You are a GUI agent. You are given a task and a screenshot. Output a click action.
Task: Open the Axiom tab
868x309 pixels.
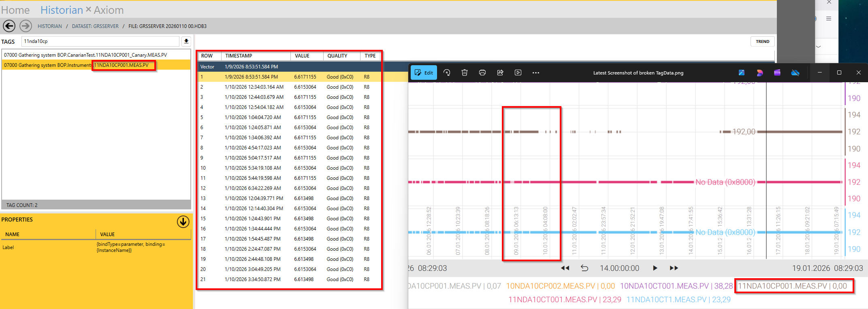109,10
